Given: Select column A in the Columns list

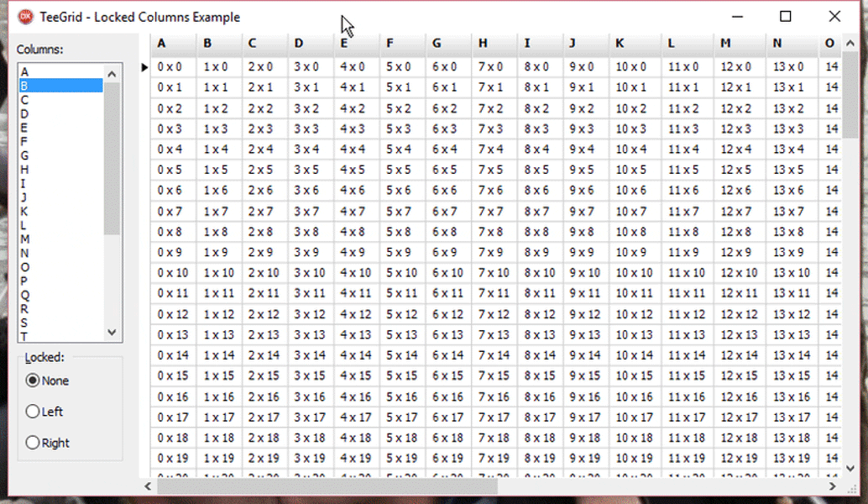Looking at the screenshot, I should pyautogui.click(x=61, y=72).
